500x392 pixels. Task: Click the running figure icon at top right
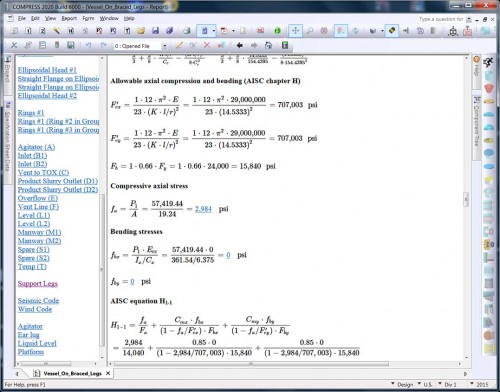pos(489,62)
